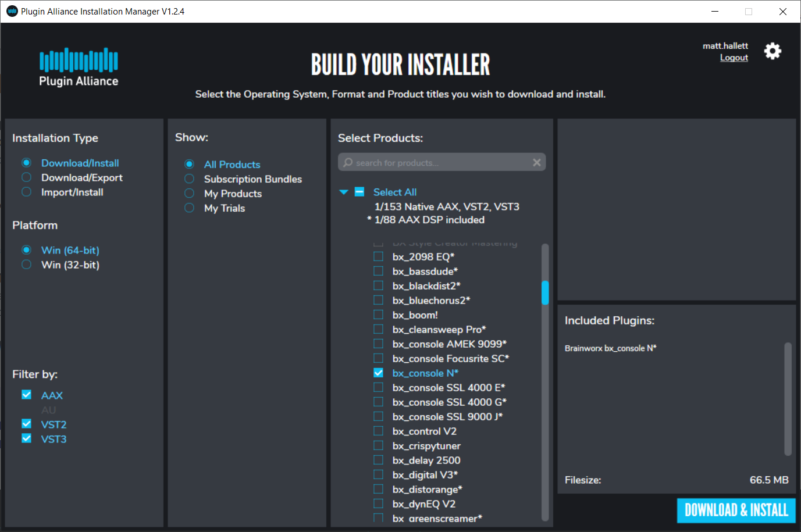Show My Products only

pos(189,193)
